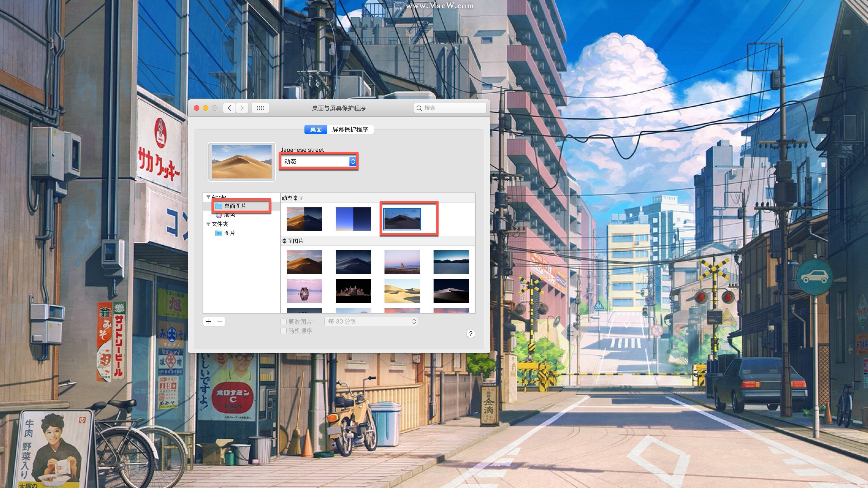Image resolution: width=868 pixels, height=488 pixels.
Task: Choose the first Mojave dynamic desktop thumbnail
Action: [304, 219]
